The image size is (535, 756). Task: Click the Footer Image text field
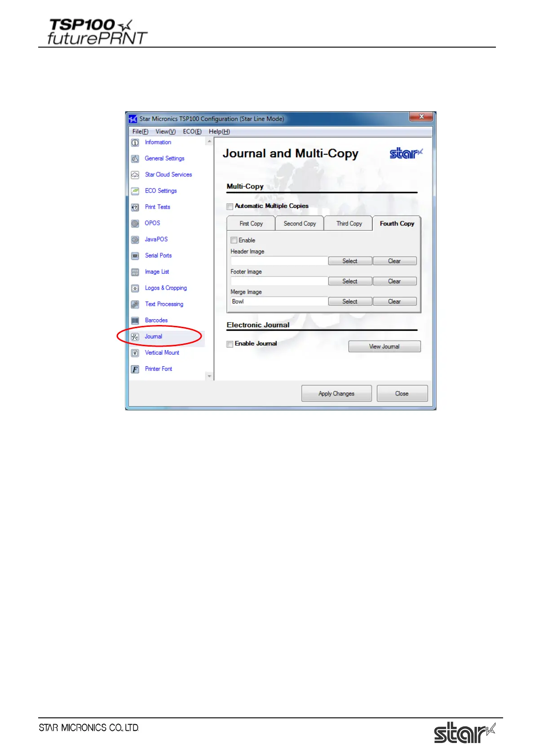coord(279,281)
